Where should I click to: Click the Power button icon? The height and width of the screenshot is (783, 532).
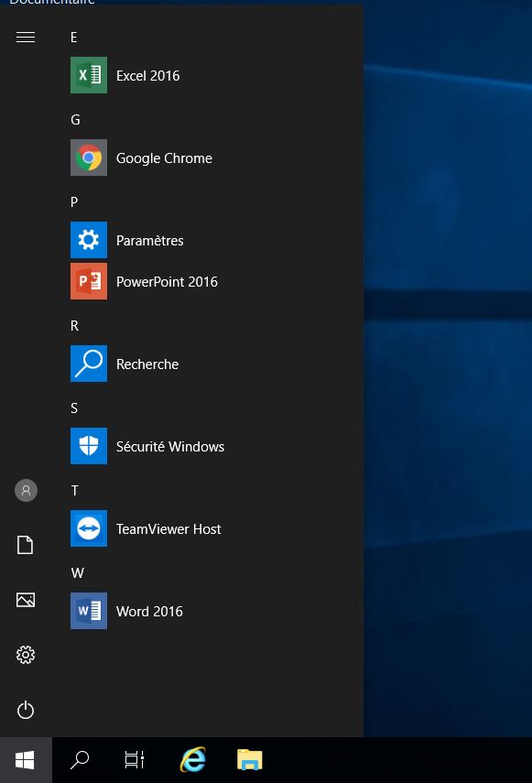point(26,710)
